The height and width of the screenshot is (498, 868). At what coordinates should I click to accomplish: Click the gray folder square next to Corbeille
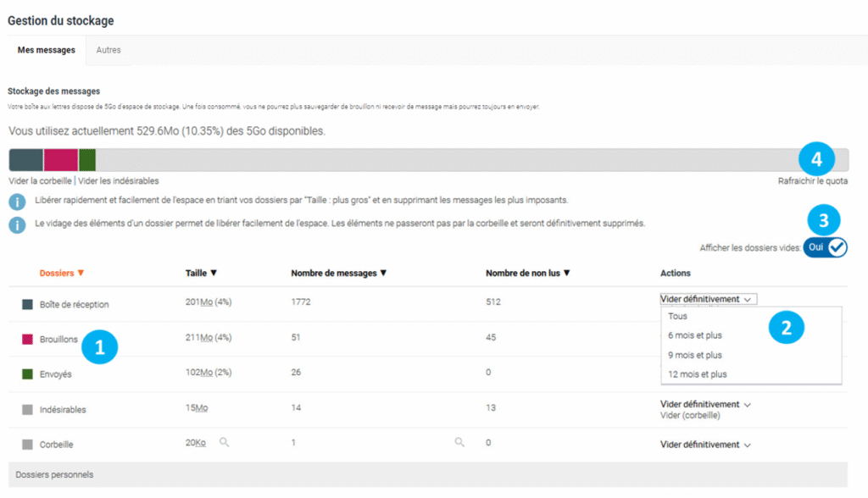tap(26, 444)
